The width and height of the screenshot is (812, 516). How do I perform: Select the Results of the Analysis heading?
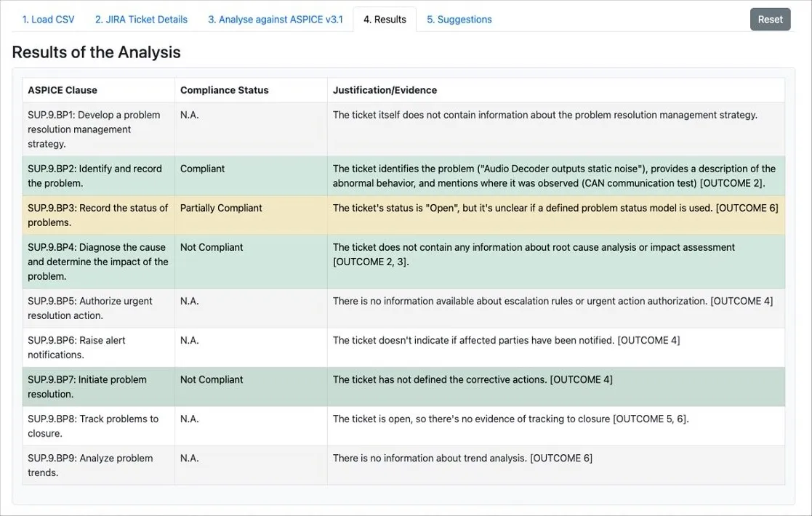[97, 52]
